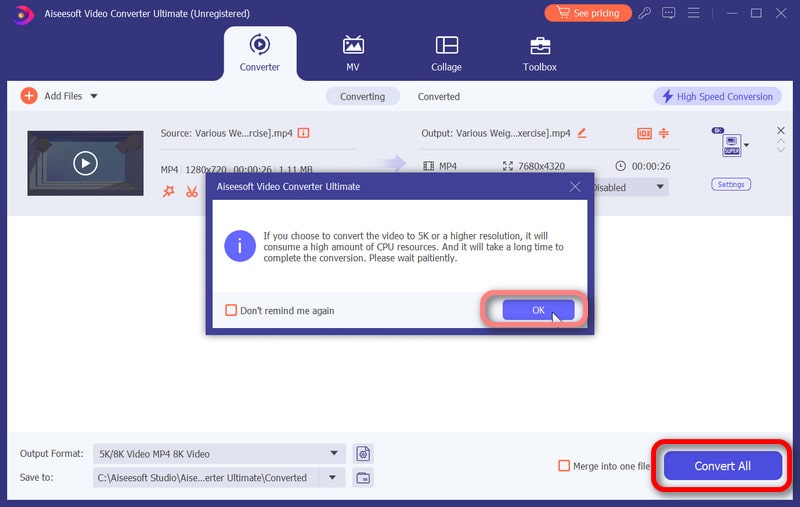
Task: Play the video thumbnail preview
Action: pyautogui.click(x=85, y=163)
